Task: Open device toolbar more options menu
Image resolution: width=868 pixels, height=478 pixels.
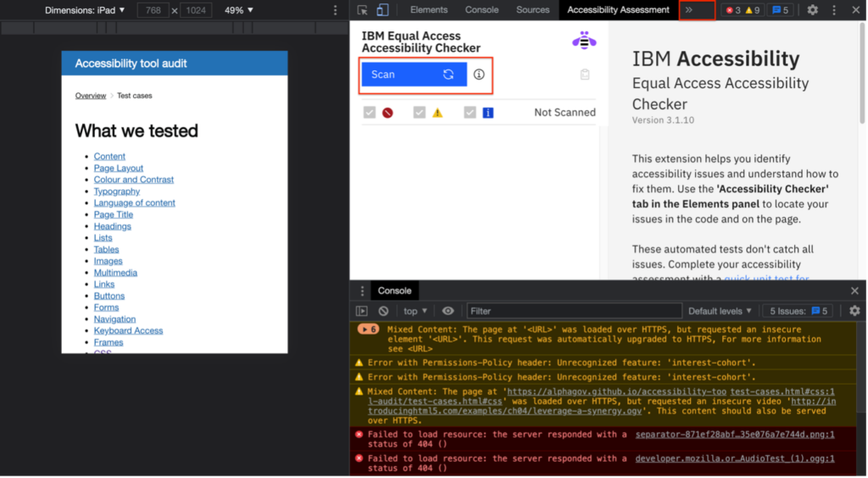Action: coord(335,10)
